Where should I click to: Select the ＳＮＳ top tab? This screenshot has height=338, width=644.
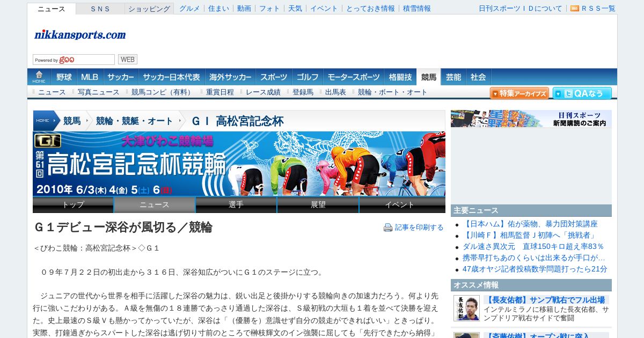coord(100,9)
